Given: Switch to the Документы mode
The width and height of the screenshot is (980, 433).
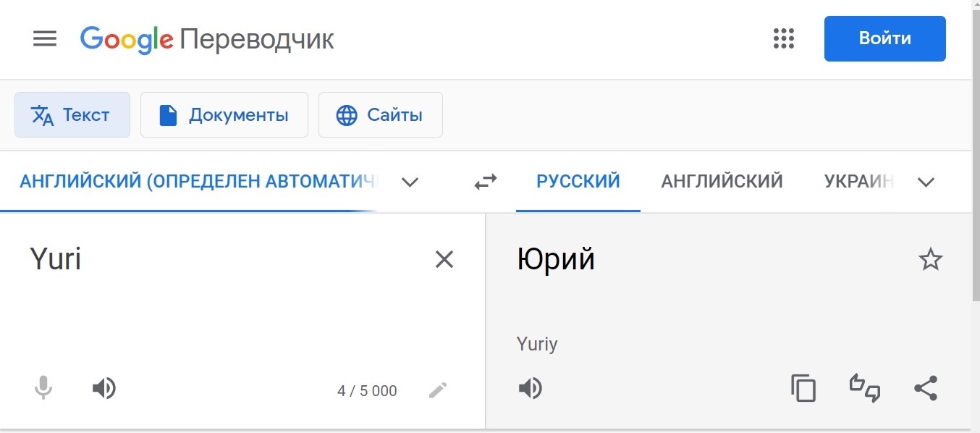Looking at the screenshot, I should point(224,115).
